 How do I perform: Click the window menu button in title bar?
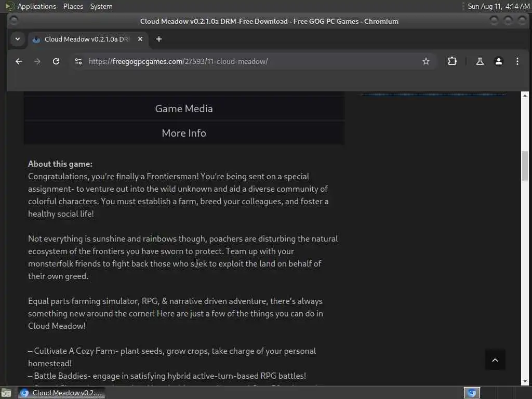pos(14,21)
